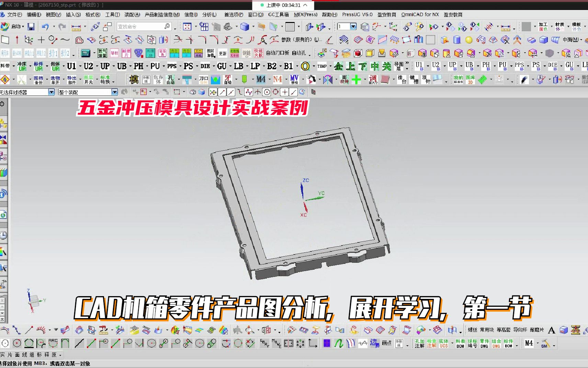Select the 顶针 ejector pin tool
Viewport: 588px width, 368px height.
(426, 79)
